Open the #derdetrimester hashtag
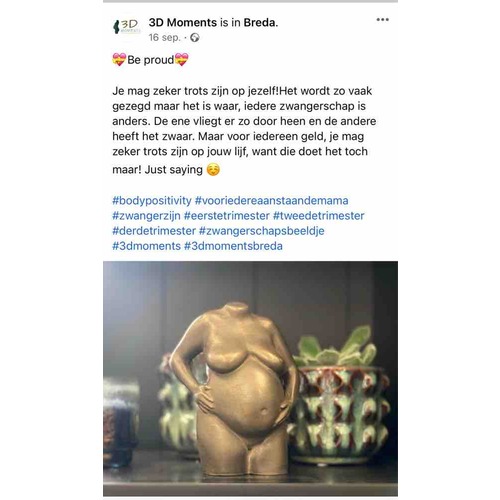The height and width of the screenshot is (500, 500). [x=154, y=231]
